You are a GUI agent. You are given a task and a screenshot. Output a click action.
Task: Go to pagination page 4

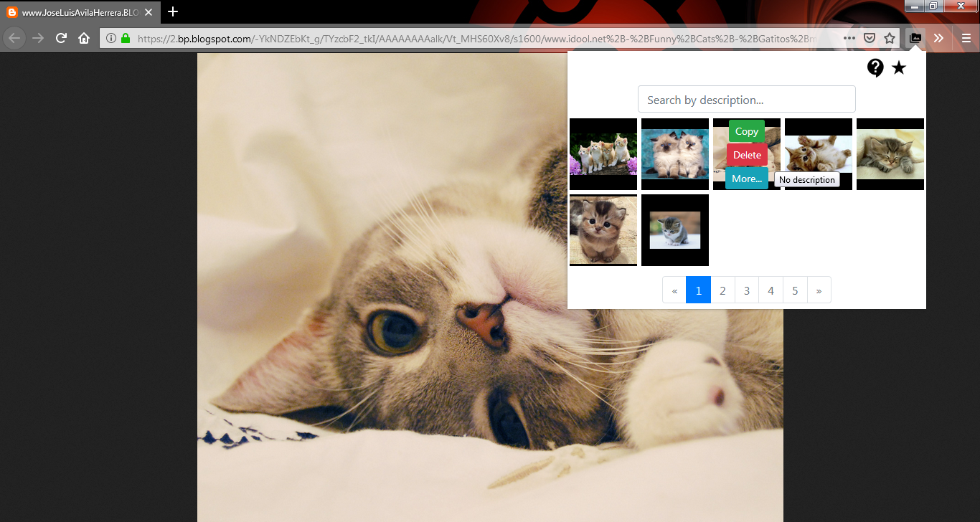(771, 290)
